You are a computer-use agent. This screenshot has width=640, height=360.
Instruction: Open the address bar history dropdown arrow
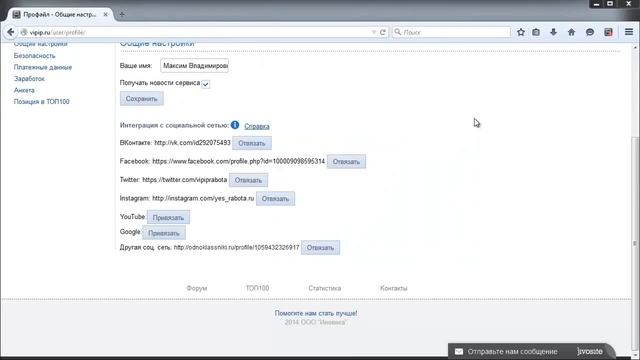pyautogui.click(x=373, y=32)
